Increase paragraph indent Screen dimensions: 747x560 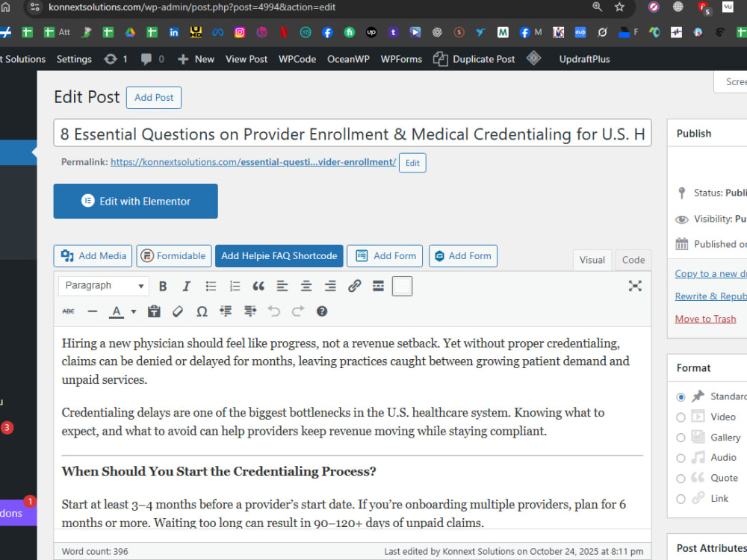click(250, 311)
